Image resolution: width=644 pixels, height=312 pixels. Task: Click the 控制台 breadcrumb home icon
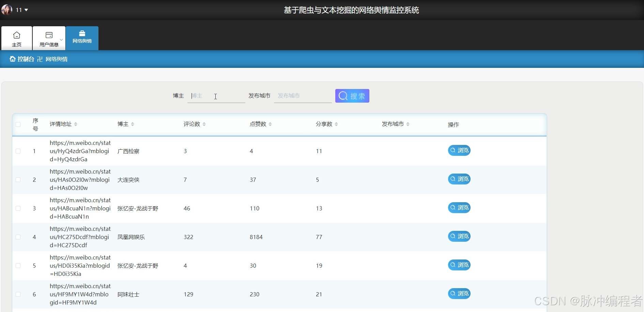(13, 59)
